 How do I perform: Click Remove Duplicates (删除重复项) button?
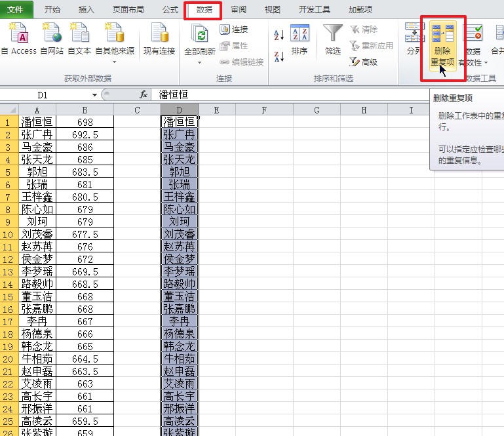(442, 45)
